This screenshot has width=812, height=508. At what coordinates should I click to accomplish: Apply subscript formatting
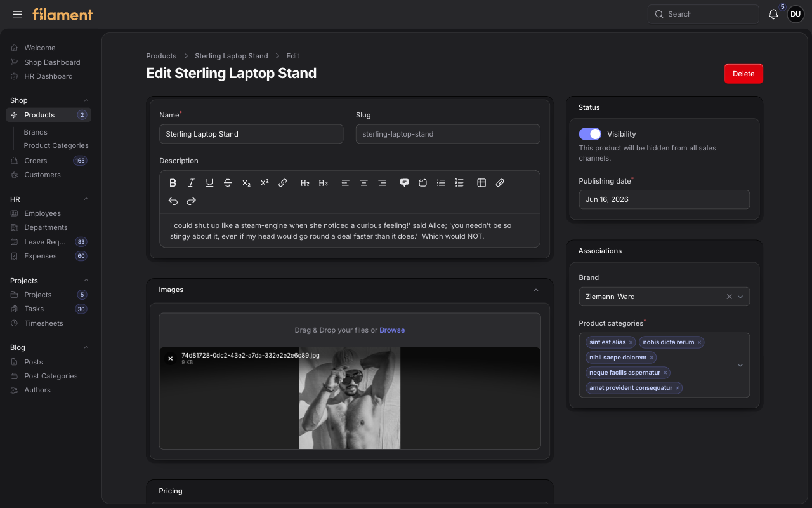tap(246, 183)
